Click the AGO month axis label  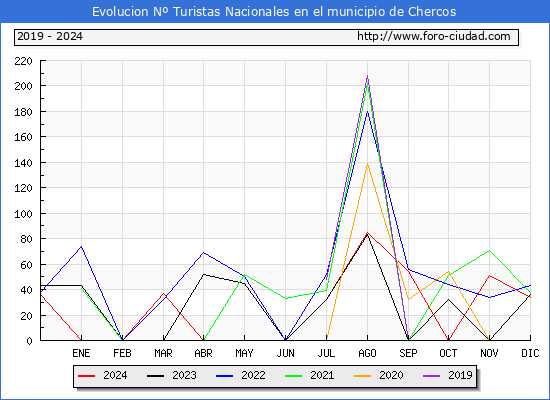(x=367, y=353)
